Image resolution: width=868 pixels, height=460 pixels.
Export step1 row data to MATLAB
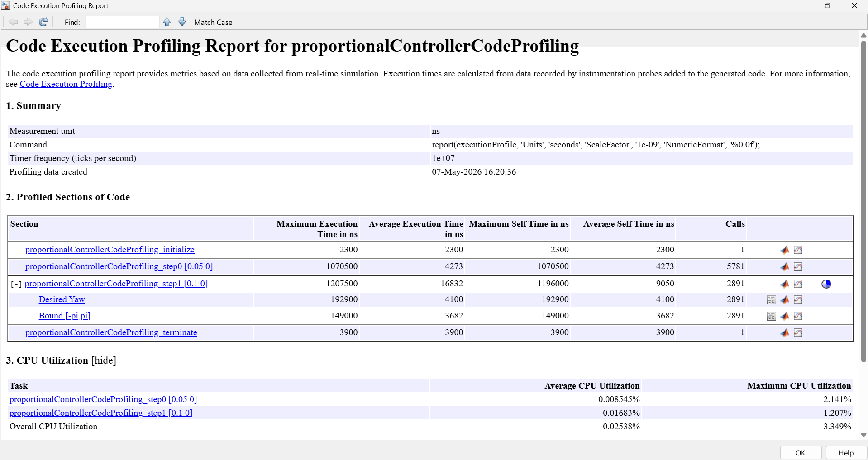point(785,284)
